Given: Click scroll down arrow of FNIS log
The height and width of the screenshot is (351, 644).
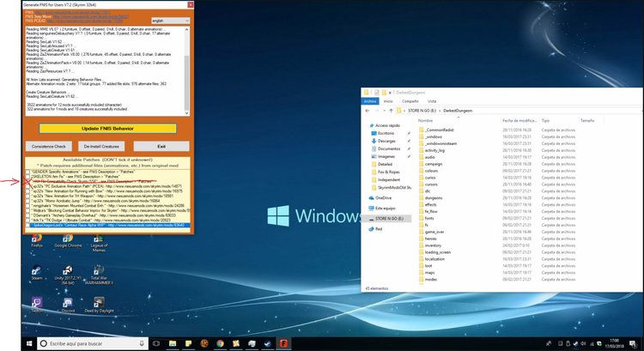Looking at the screenshot, I should pyautogui.click(x=187, y=113).
